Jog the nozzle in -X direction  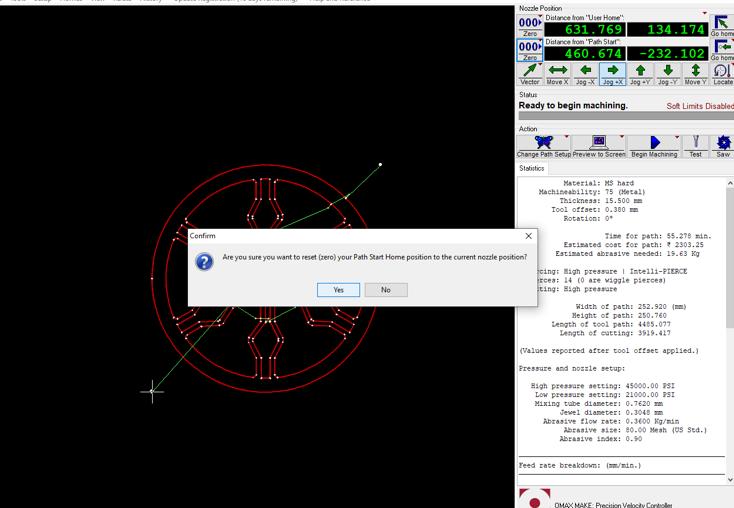(585, 74)
